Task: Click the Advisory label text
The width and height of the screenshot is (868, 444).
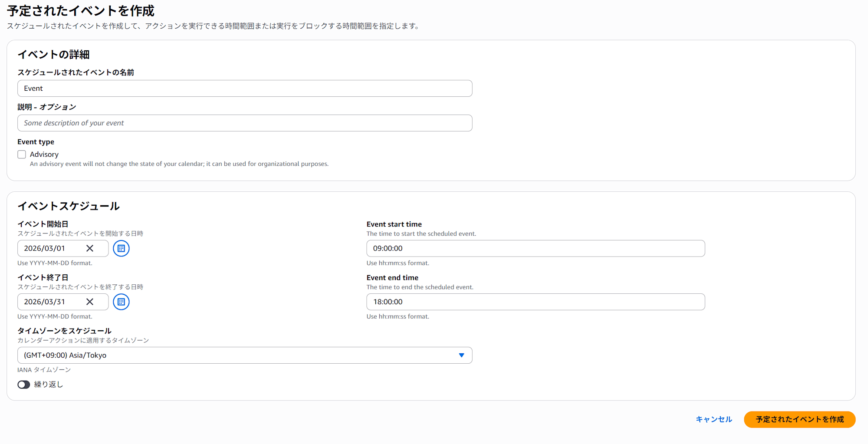Action: click(x=44, y=155)
